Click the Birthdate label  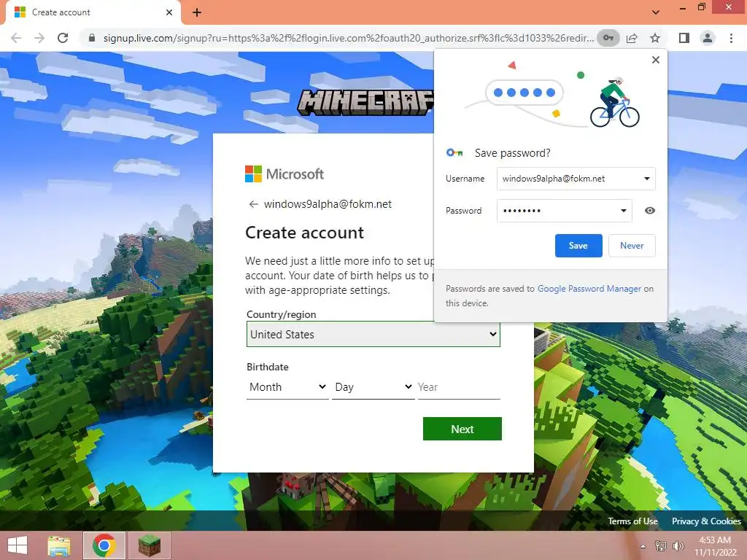point(268,367)
